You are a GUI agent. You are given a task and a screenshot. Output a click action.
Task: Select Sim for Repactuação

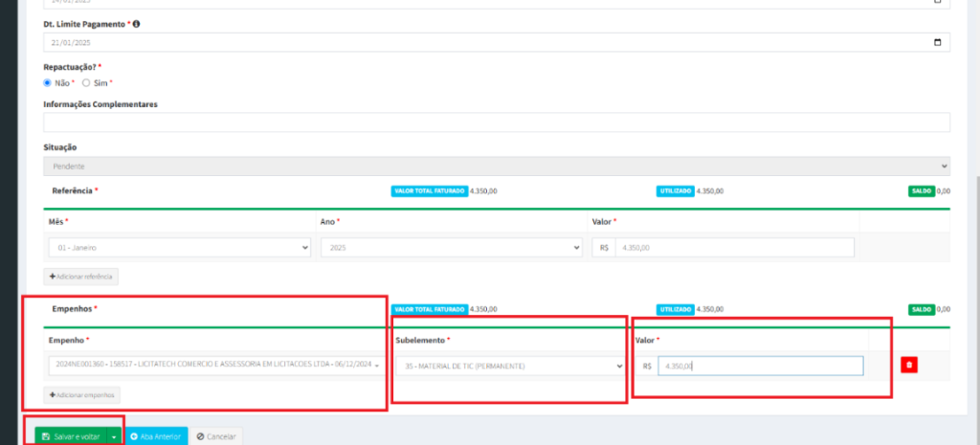click(x=86, y=83)
